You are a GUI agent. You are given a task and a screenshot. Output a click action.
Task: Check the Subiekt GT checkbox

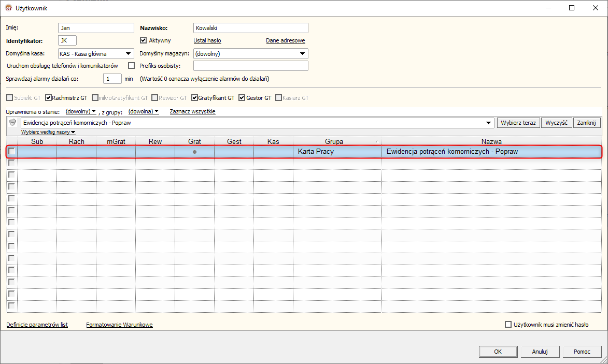(10, 97)
